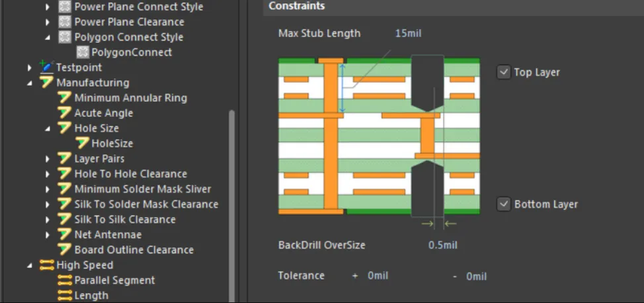Click the Silk To Solder Mask Clearance icon

coord(65,204)
